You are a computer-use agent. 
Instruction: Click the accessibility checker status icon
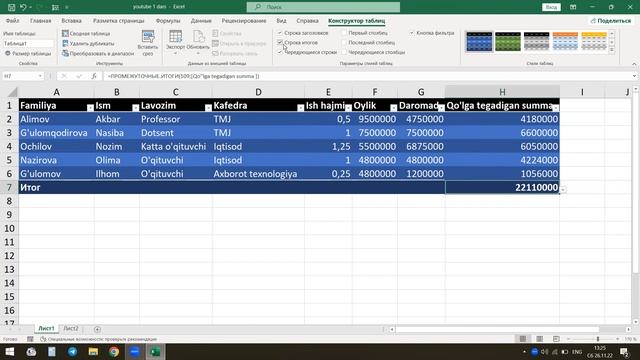[43, 339]
